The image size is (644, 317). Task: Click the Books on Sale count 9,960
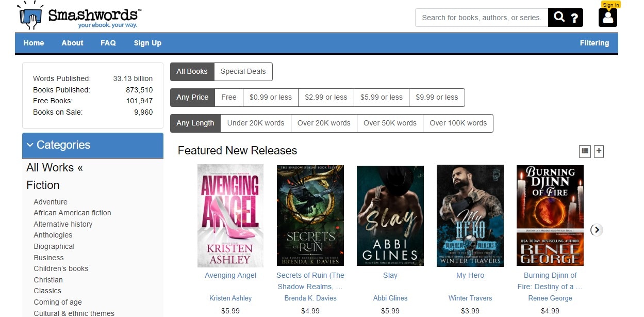(x=143, y=112)
